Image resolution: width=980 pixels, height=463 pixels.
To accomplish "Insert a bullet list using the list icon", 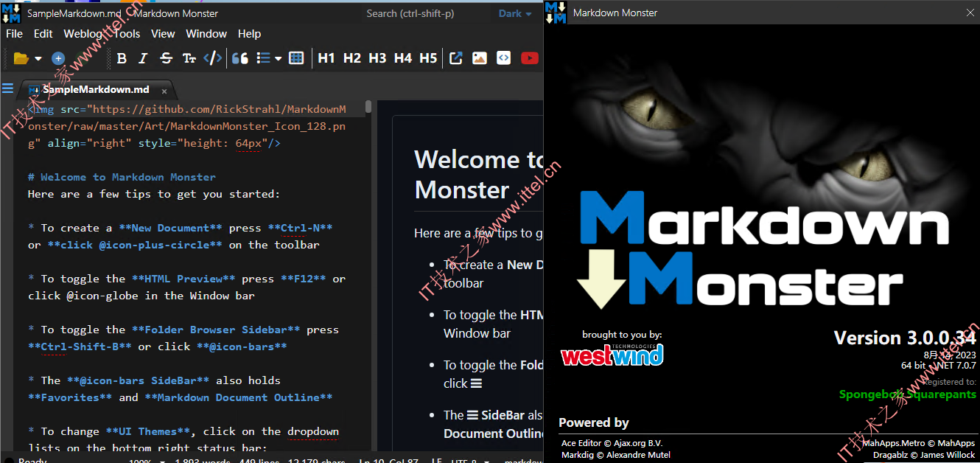I will [263, 58].
